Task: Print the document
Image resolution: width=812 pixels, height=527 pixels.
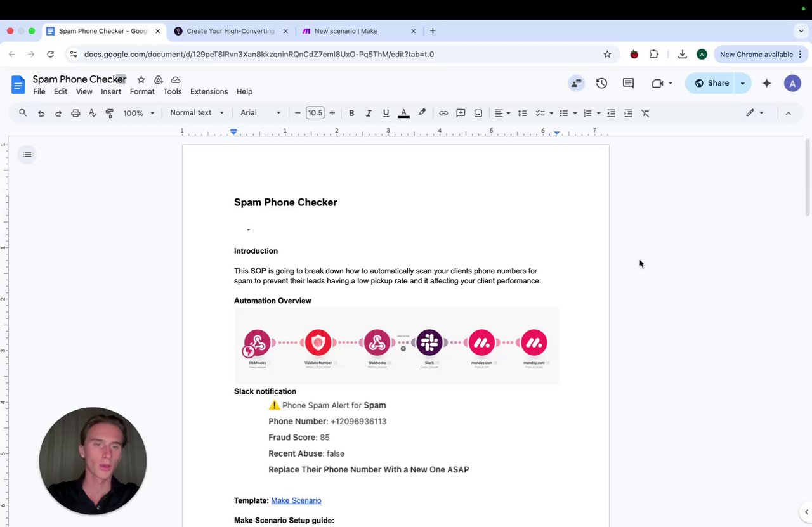Action: 75,113
